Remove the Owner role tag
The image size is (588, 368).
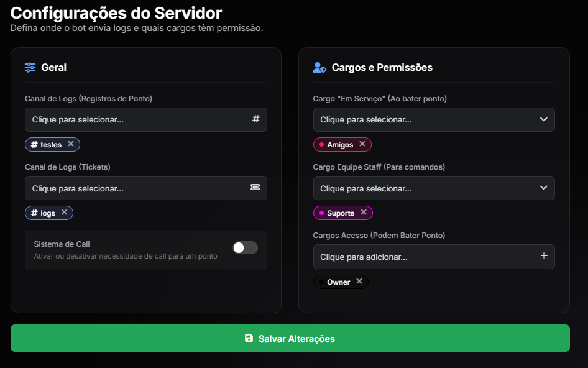tap(359, 282)
